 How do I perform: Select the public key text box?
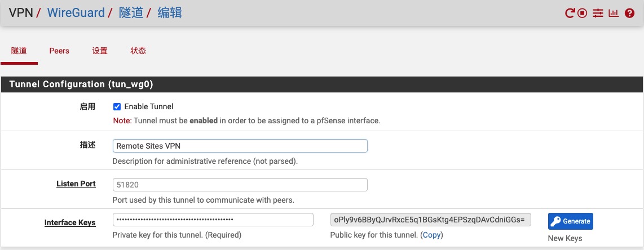coord(430,219)
